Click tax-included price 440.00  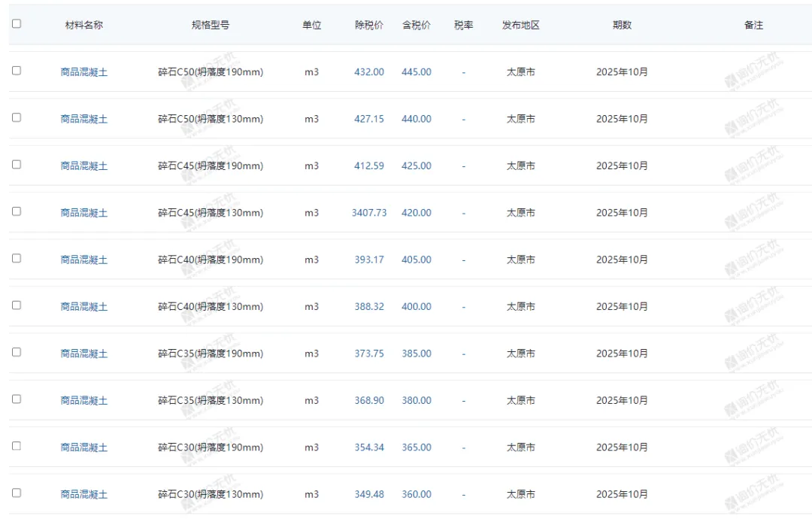point(417,119)
